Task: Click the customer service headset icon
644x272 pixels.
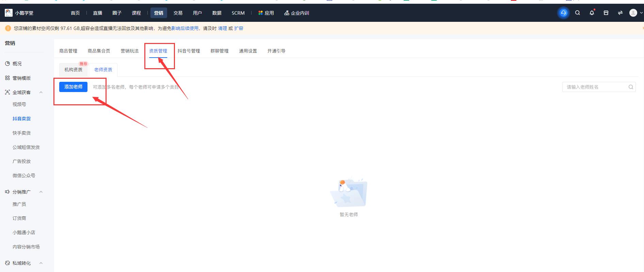Action: [563, 13]
